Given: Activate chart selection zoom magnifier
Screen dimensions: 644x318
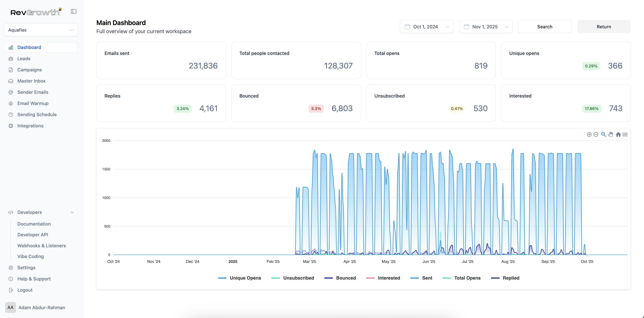Looking at the screenshot, I should tap(603, 135).
